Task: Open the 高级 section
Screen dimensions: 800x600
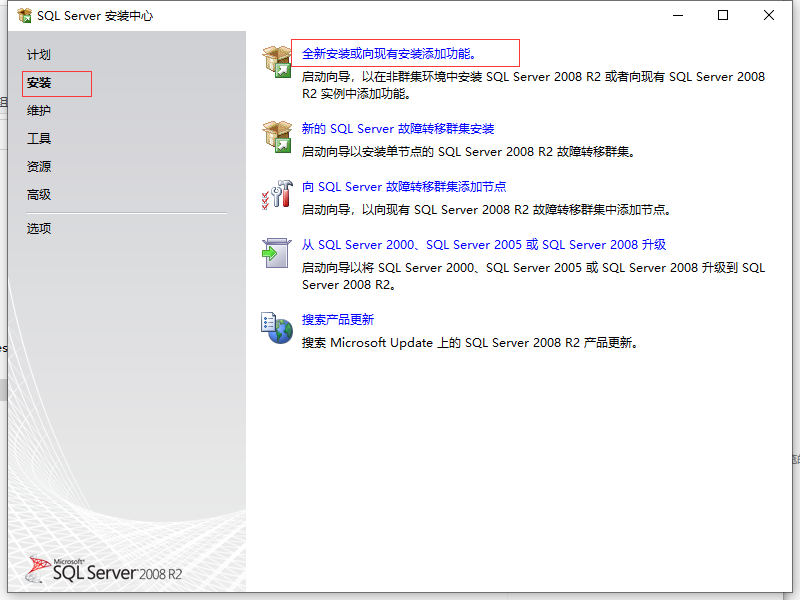Action: (x=38, y=194)
